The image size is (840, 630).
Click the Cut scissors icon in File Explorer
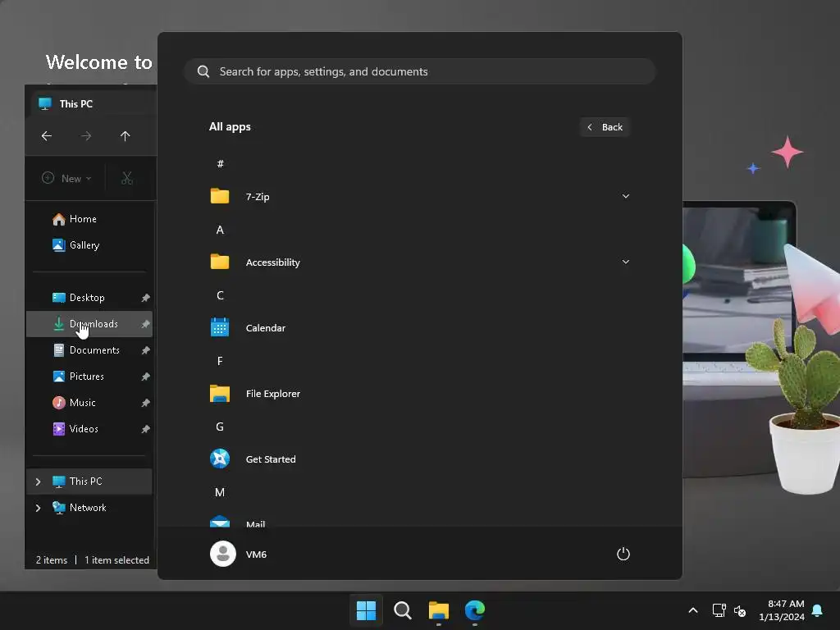click(x=127, y=178)
